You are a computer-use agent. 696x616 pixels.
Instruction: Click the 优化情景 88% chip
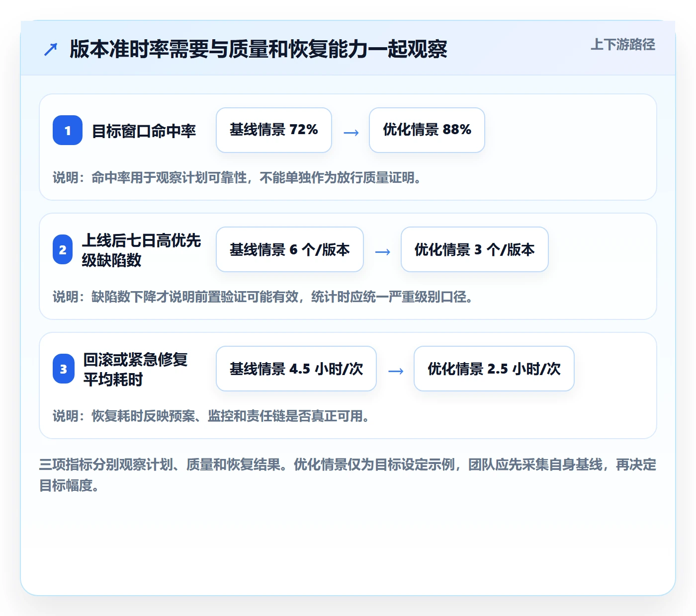[x=427, y=130]
